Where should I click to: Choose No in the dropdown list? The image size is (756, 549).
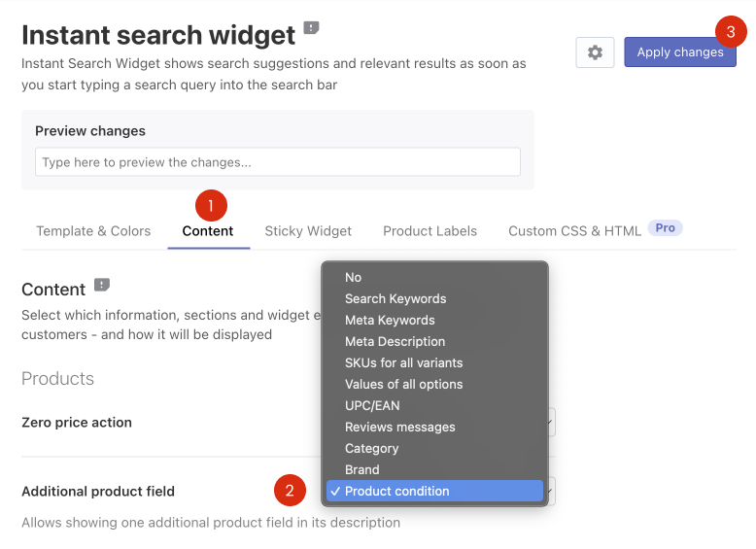435,277
